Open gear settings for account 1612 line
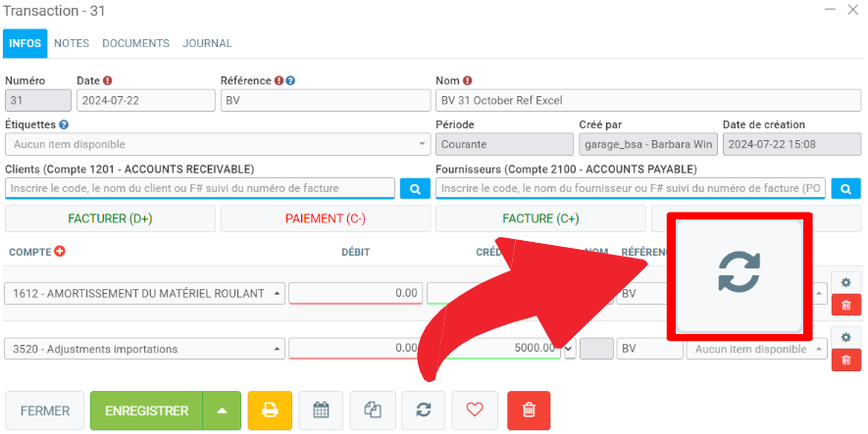This screenshot has height=434, width=868. [845, 282]
